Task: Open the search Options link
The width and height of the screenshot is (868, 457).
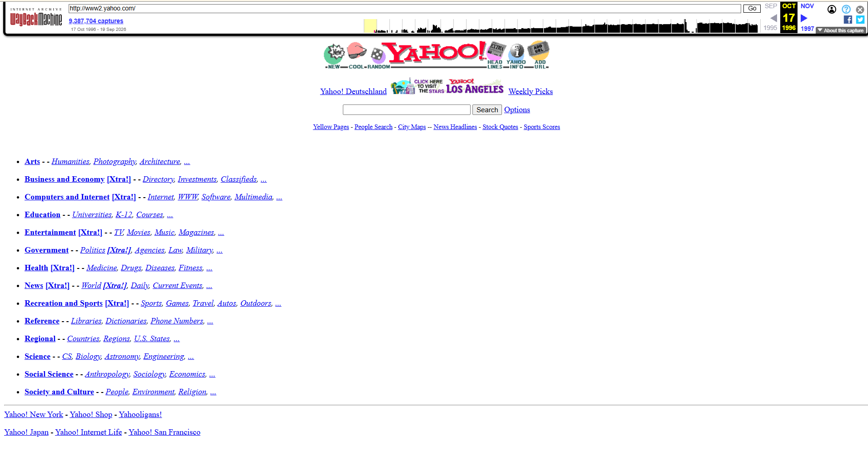Action: coord(517,110)
